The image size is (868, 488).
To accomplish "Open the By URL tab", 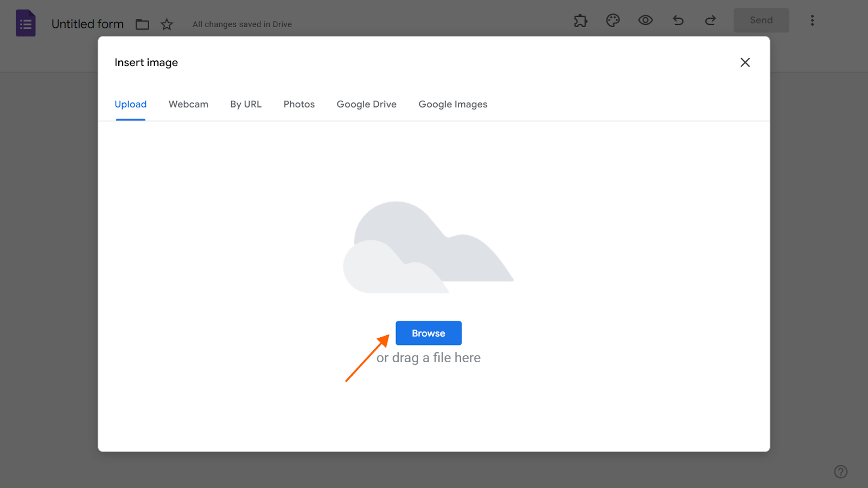I will 246,104.
